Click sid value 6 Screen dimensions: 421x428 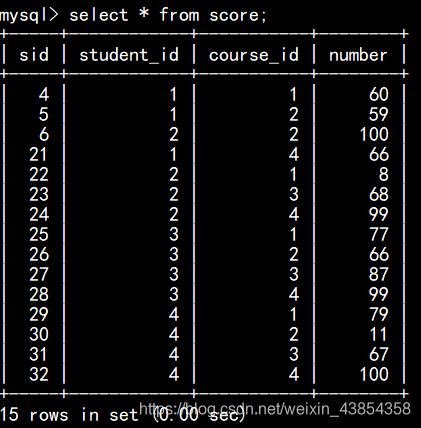tap(44, 134)
